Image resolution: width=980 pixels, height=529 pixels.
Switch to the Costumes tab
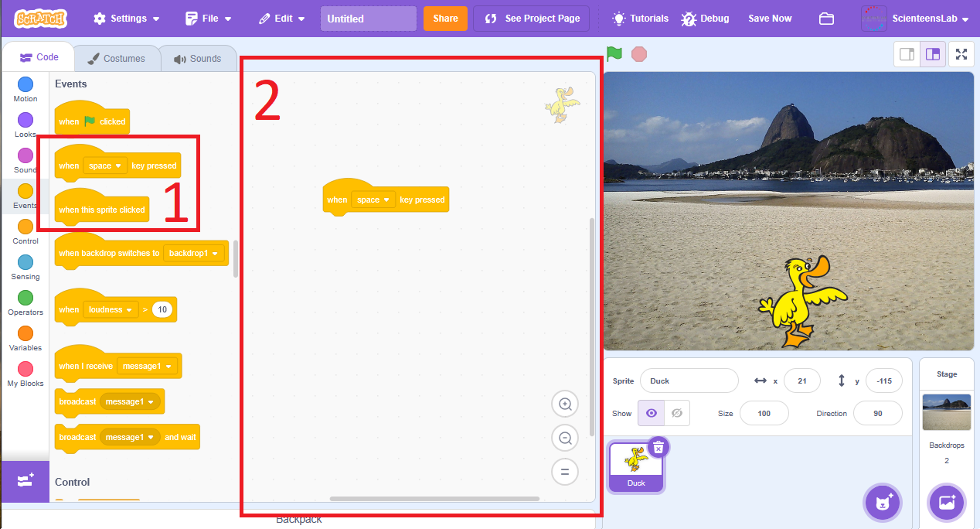coord(116,59)
